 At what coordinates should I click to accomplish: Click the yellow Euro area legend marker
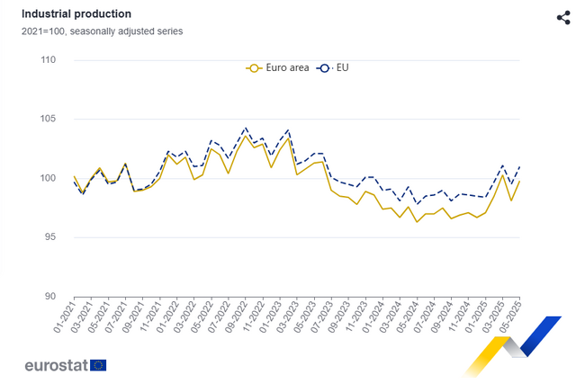pos(254,67)
